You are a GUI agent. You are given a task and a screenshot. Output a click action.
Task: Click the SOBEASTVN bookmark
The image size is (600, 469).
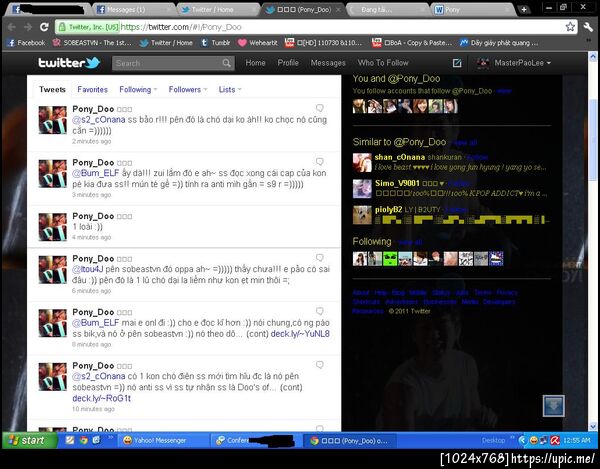tap(92, 43)
